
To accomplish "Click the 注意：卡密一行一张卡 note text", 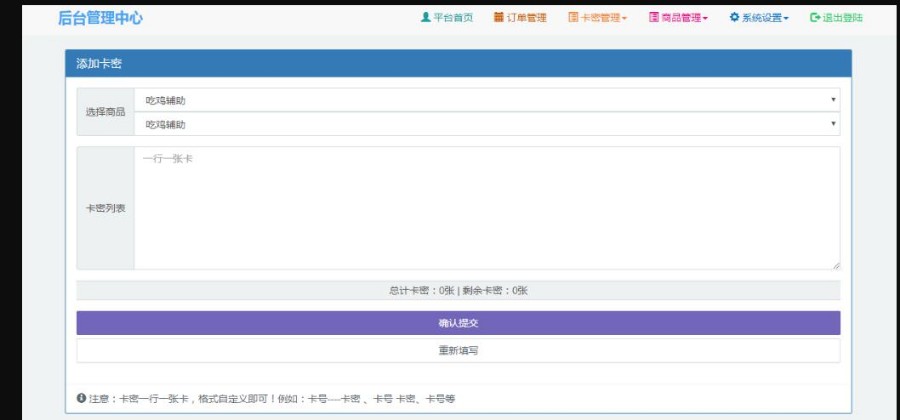I will tap(272, 398).
